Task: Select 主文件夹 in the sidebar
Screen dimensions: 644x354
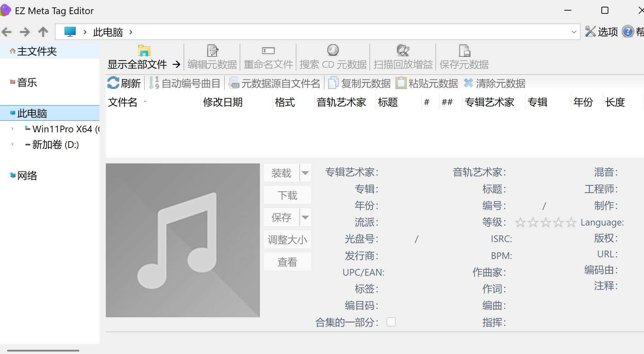Action: (50, 52)
